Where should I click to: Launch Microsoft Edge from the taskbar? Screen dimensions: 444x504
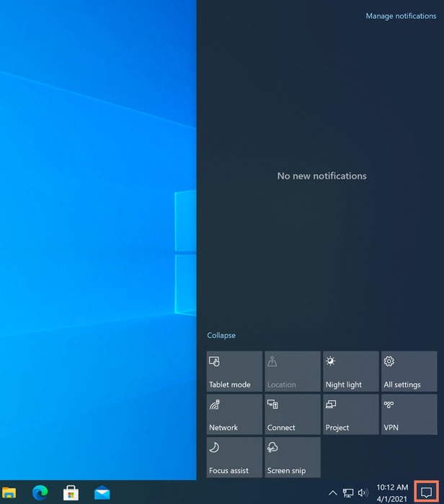(x=40, y=493)
